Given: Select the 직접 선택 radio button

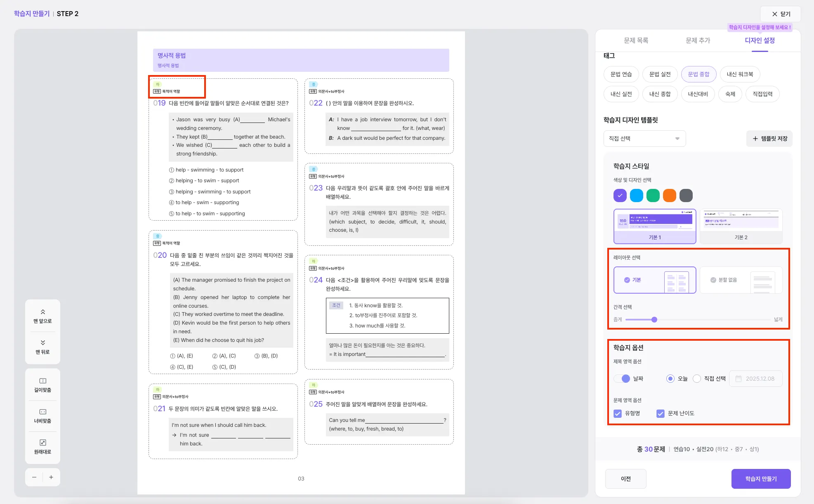Looking at the screenshot, I should click(x=697, y=379).
